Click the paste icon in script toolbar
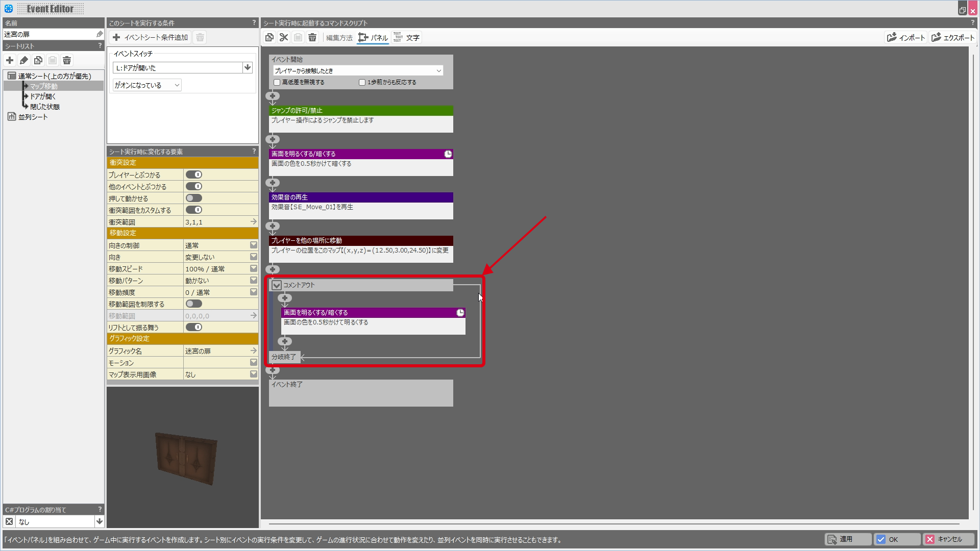Viewport: 980px width, 551px height. coord(298,37)
